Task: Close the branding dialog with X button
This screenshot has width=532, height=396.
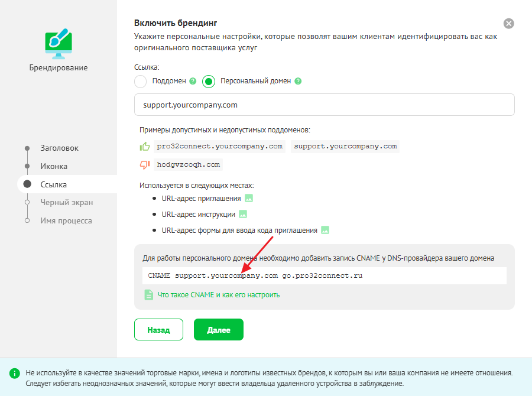Action: [x=508, y=24]
